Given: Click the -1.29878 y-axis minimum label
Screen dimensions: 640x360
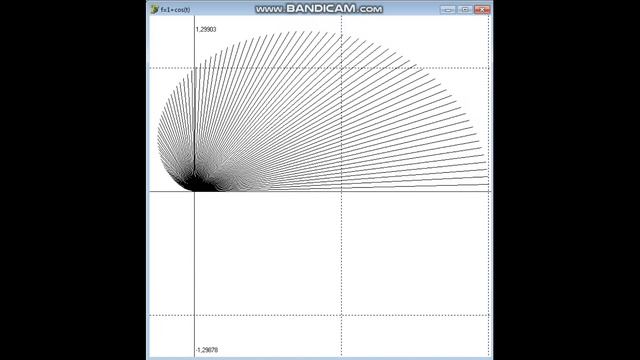Looking at the screenshot, I should pos(207,350).
